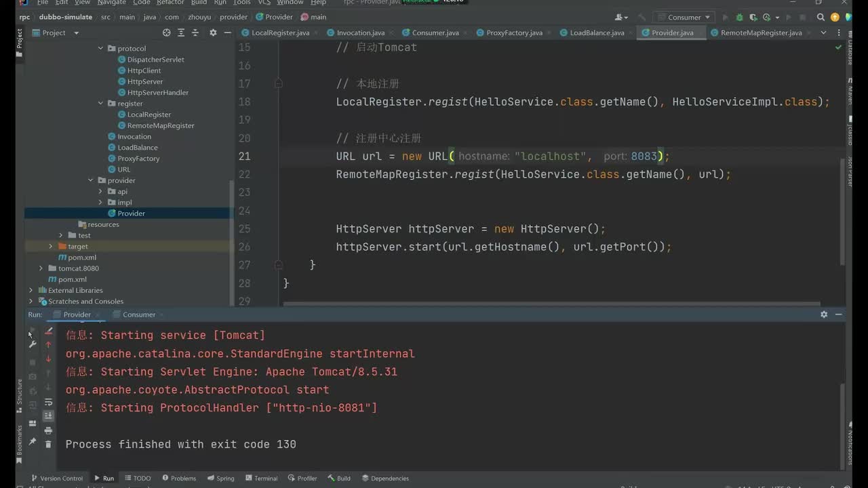Screen dimensions: 868x488
Task: Click Expand All in Project panel
Action: tap(181, 33)
